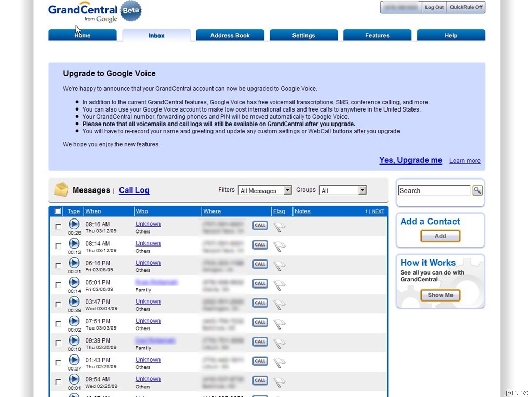Select all messages with header checkbox

tap(58, 211)
